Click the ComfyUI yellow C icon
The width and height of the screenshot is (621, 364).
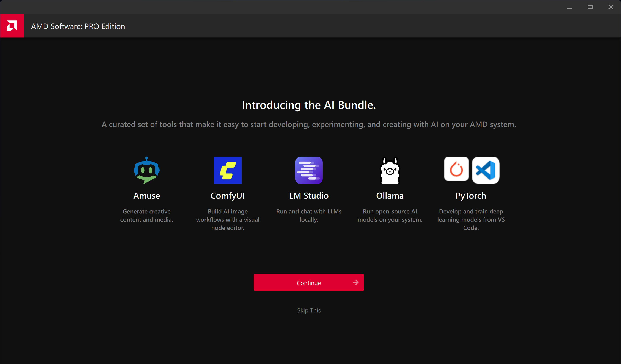point(227,170)
